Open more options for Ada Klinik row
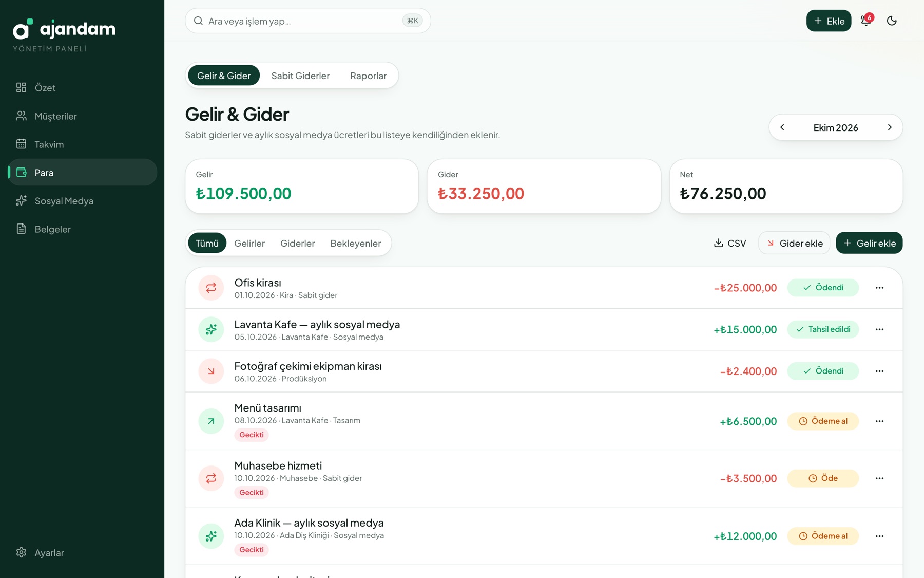The image size is (924, 578). pyautogui.click(x=879, y=536)
